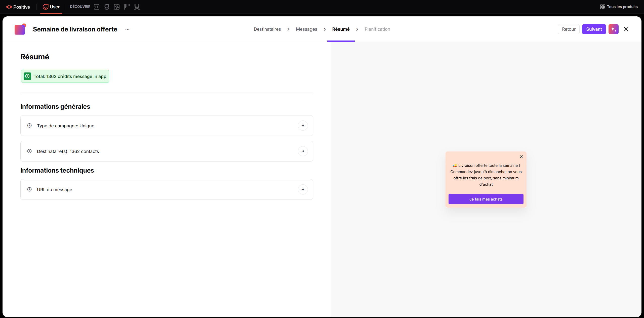Click Je fais mes achats preview button

(x=486, y=199)
